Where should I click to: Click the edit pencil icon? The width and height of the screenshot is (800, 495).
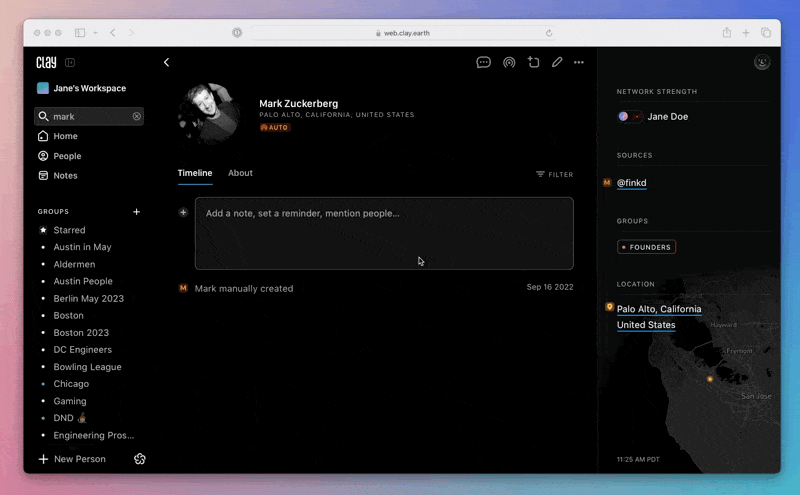[557, 62]
